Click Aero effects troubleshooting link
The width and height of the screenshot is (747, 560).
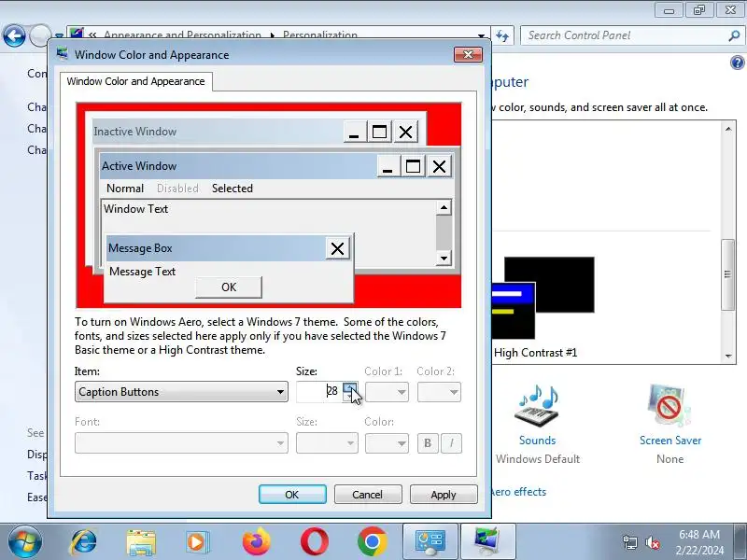tap(518, 492)
